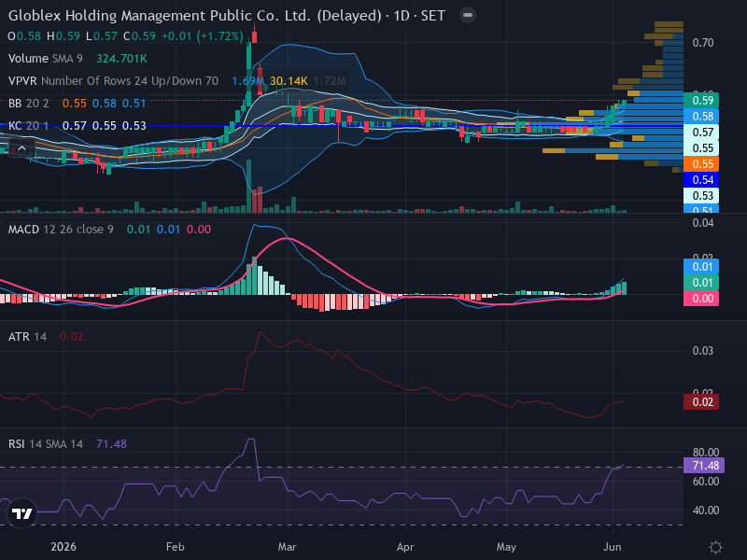Click the 40.00 RSI scale value
Viewport: 747px width, 560px height.
point(706,511)
